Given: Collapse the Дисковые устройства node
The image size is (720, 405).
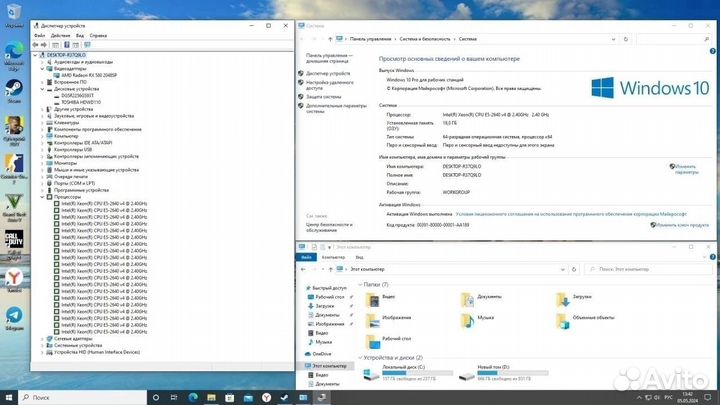Looking at the screenshot, I should (x=42, y=89).
